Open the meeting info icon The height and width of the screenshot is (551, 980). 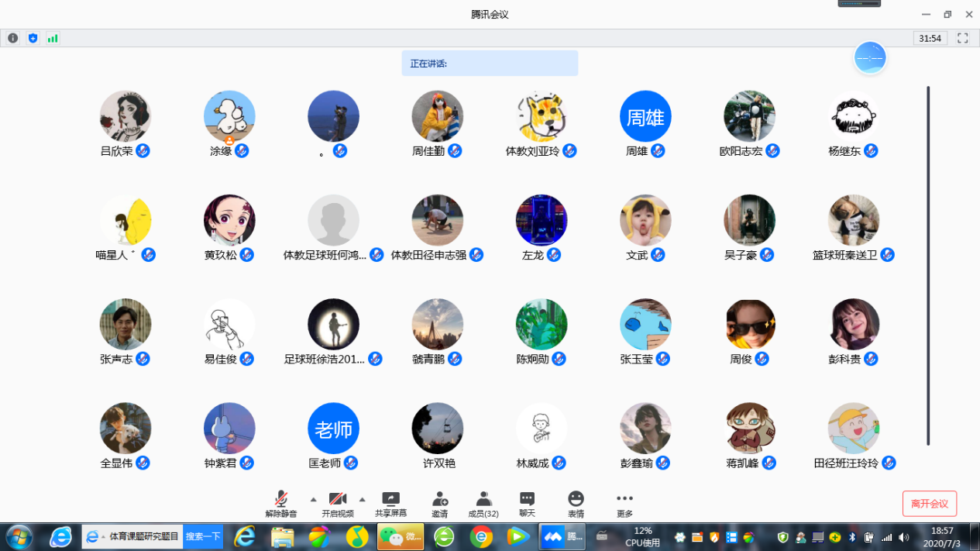click(x=12, y=38)
